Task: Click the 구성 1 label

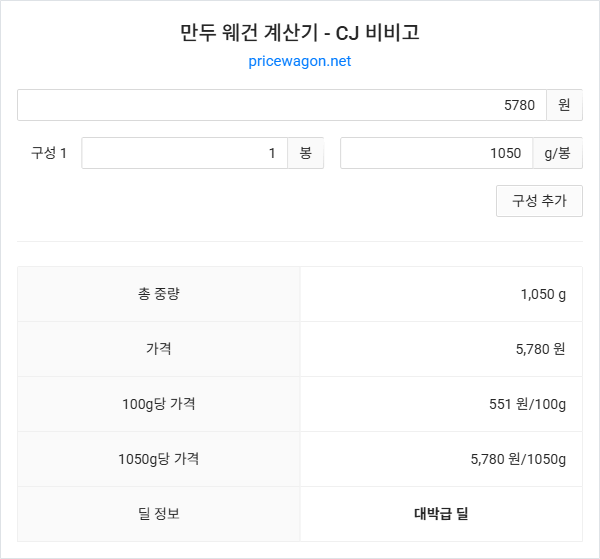Action: [49, 153]
